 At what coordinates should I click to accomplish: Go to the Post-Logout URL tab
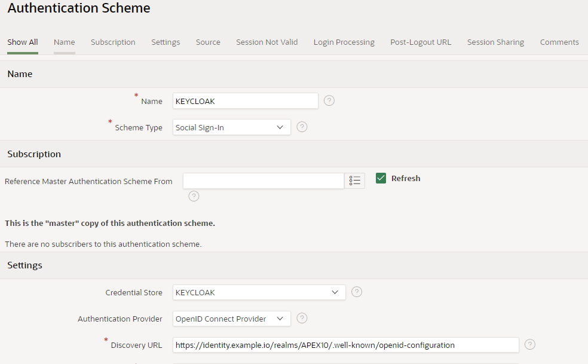[421, 42]
